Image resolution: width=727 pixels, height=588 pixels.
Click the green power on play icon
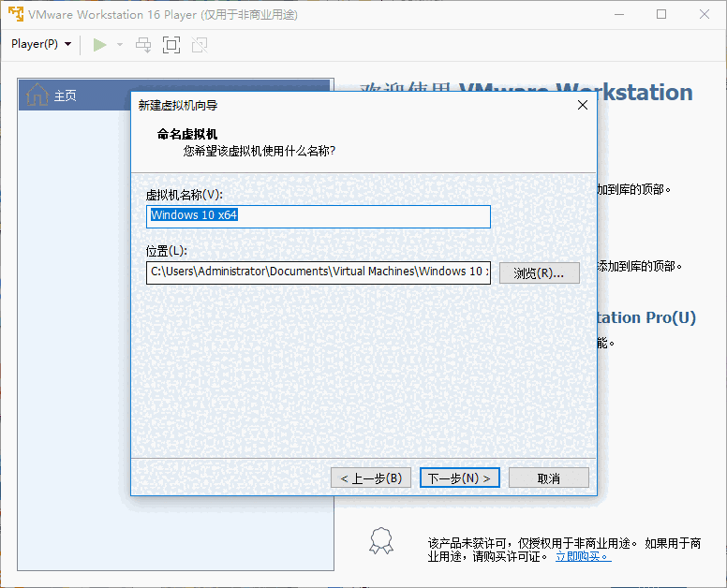point(99,45)
